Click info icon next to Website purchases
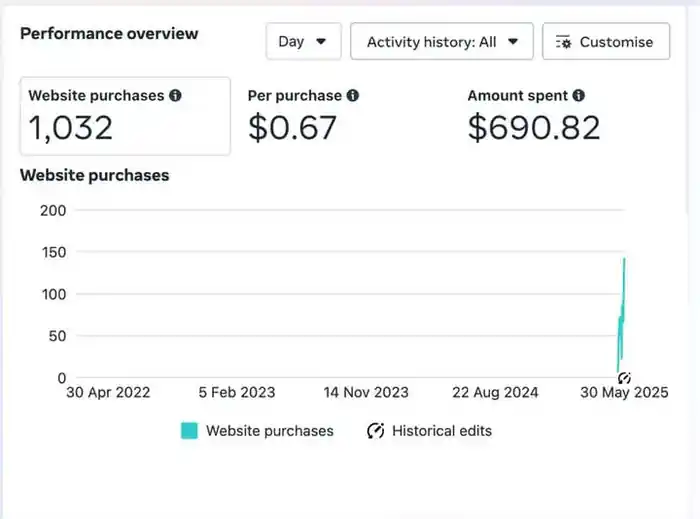Screen dimensions: 700x519 click(175, 95)
